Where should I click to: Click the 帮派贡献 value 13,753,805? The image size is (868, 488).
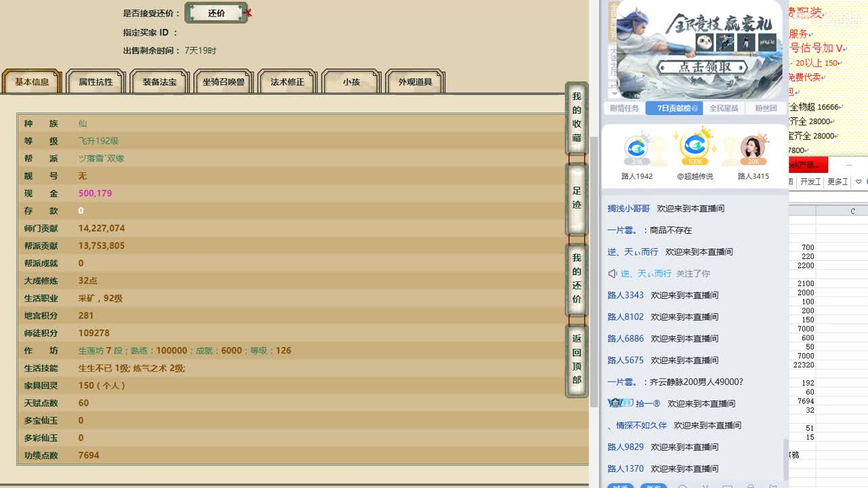point(102,246)
